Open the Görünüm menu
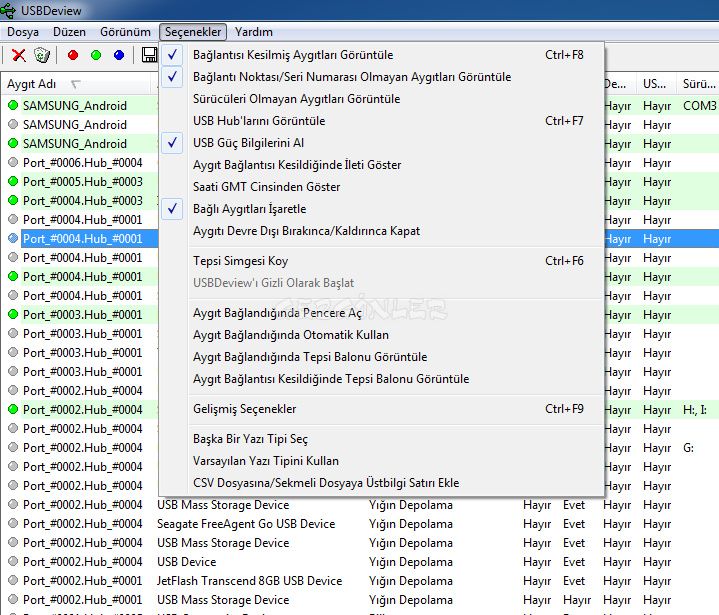Image resolution: width=719 pixels, height=615 pixels. [125, 32]
